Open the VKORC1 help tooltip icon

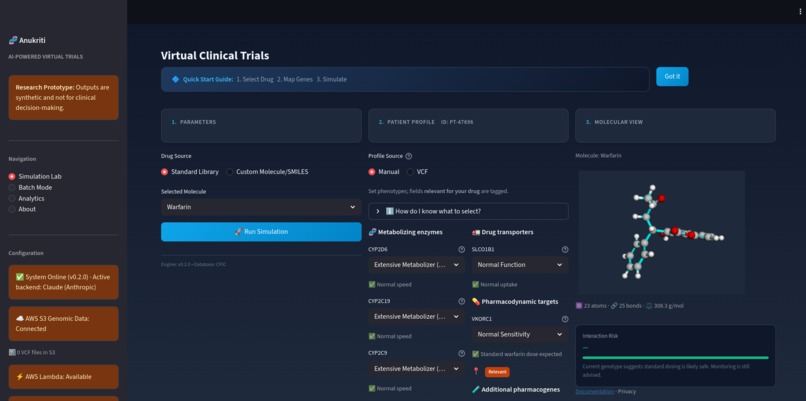565,319
